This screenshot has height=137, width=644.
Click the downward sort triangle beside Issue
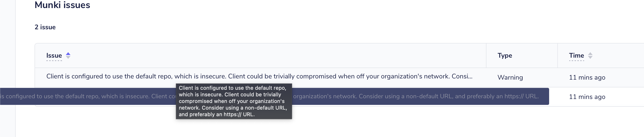click(x=68, y=58)
